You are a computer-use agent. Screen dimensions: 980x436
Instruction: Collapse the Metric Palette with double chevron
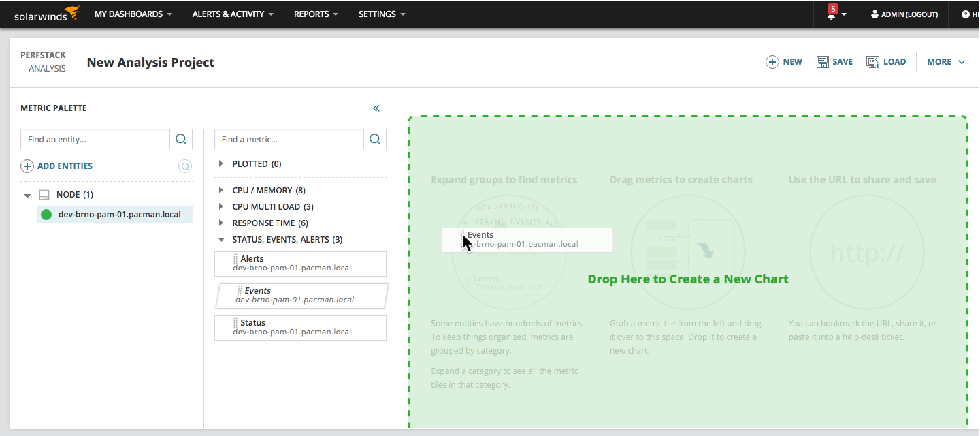coord(376,108)
